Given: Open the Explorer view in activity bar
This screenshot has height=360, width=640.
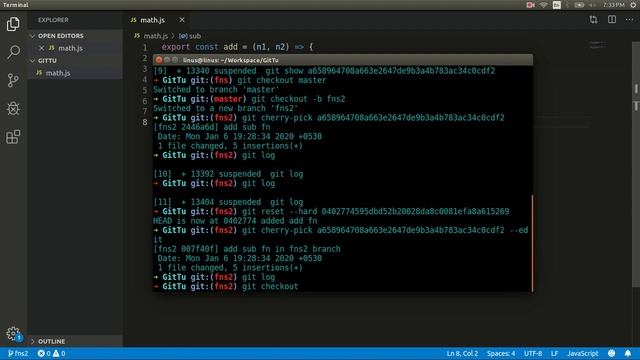Looking at the screenshot, I should coord(13,24).
